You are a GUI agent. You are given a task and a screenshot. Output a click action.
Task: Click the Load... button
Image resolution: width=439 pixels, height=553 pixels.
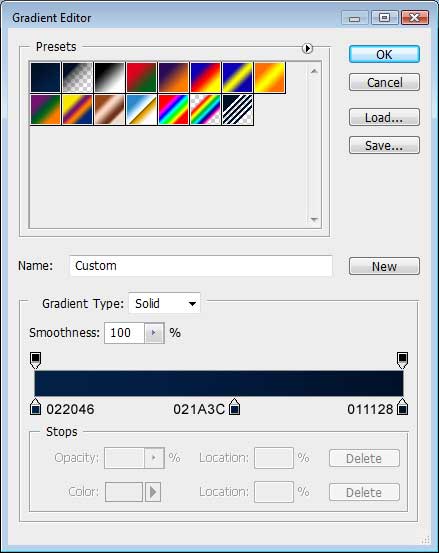point(384,117)
